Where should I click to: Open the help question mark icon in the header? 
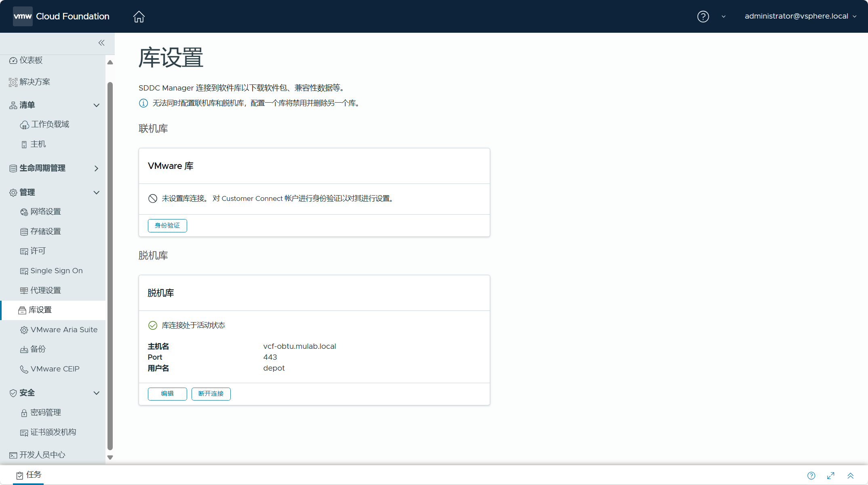click(x=703, y=17)
